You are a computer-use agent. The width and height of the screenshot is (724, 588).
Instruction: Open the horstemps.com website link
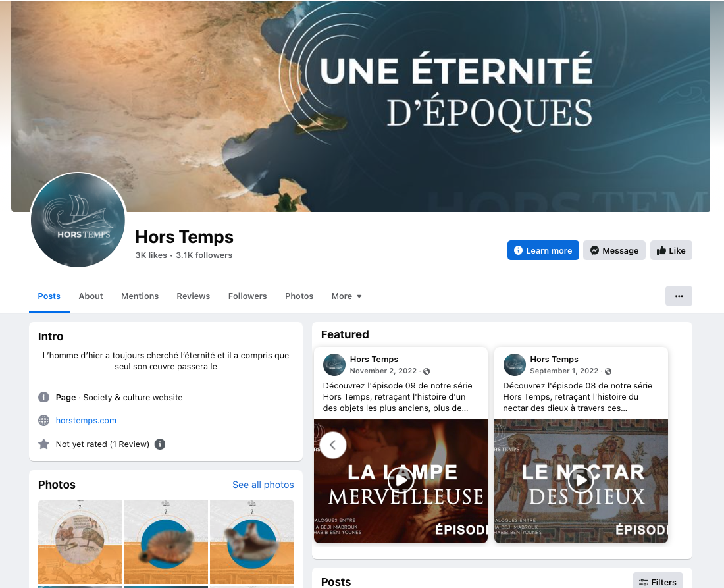86,420
